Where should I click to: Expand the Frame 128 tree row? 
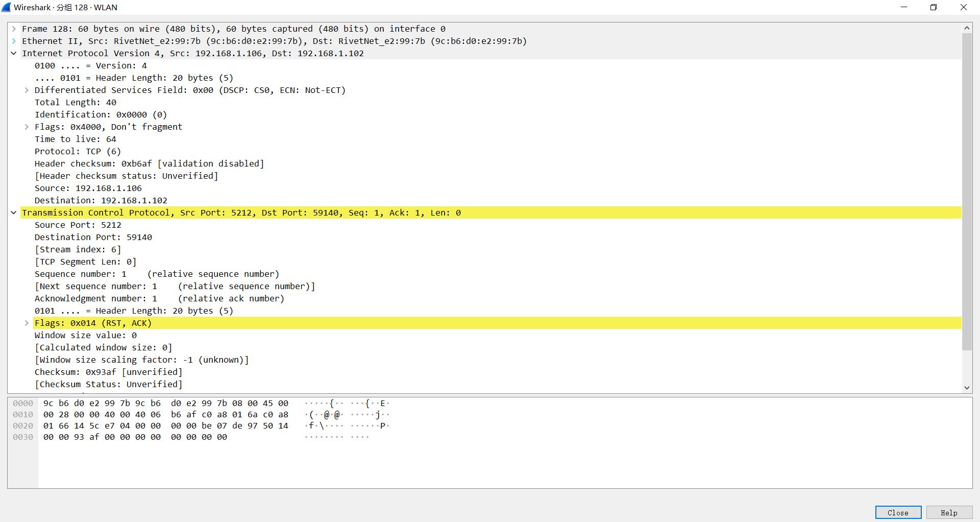[14, 29]
